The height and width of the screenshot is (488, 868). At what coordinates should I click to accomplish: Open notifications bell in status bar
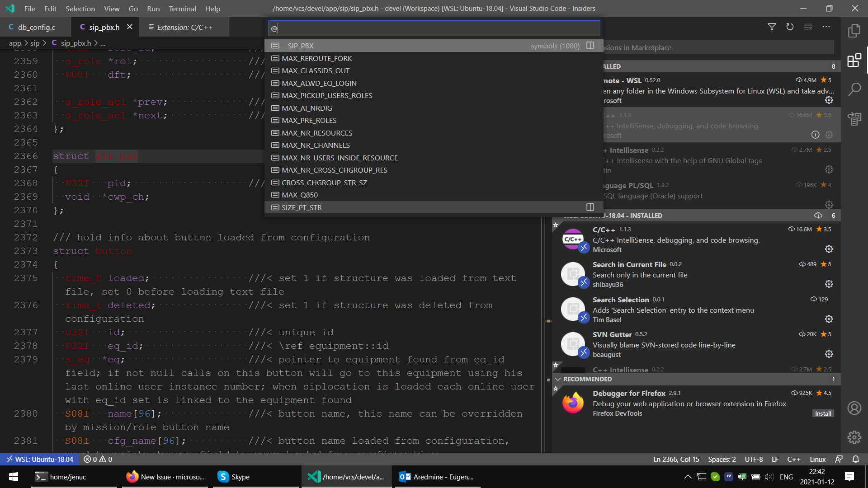(855, 459)
